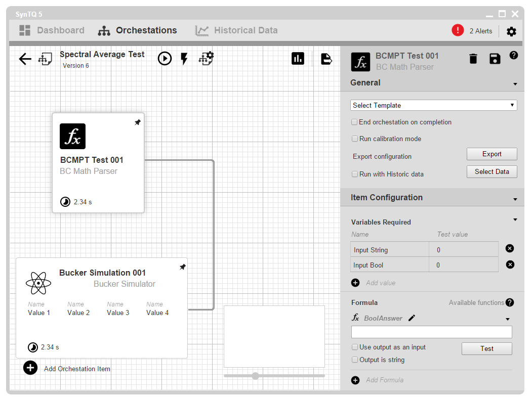Enable Output is string option
The width and height of the screenshot is (532, 399).
355,360
